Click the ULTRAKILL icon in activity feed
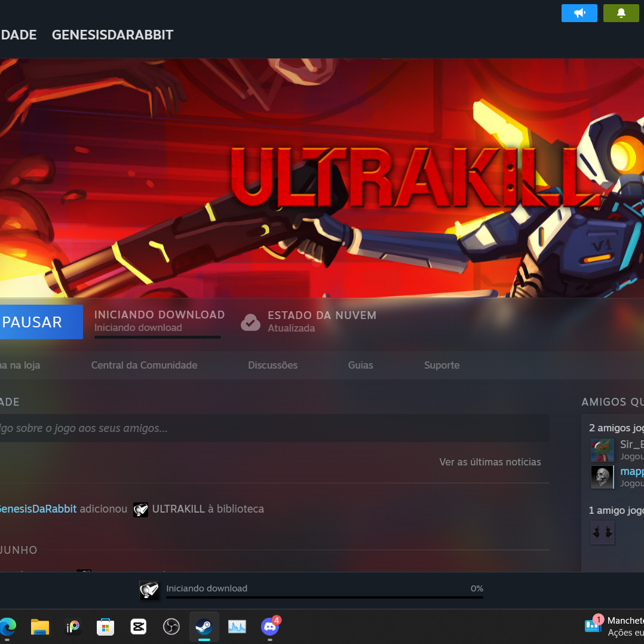 point(140,510)
